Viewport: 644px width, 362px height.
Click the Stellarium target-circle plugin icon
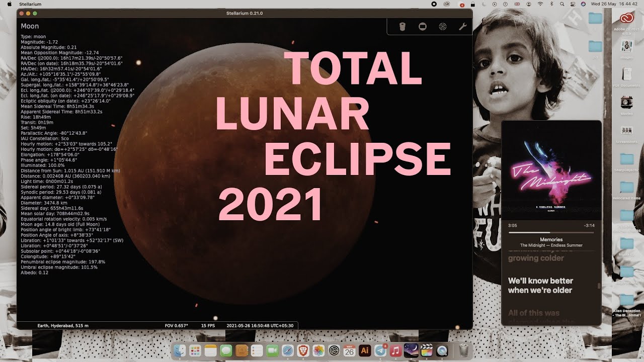pyautogui.click(x=443, y=27)
